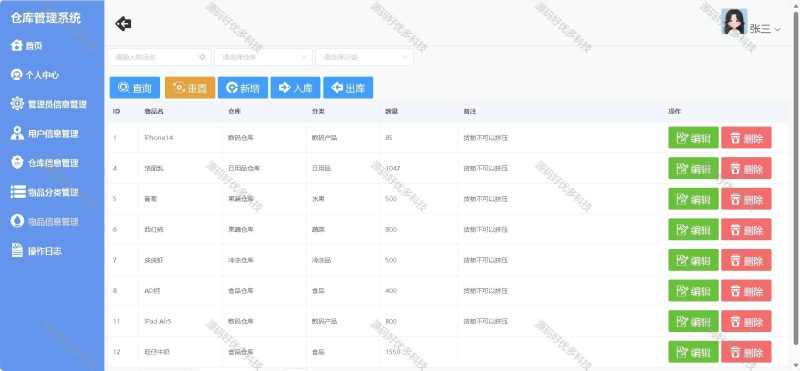Click the left arrow icon on 出库 button

click(x=337, y=88)
